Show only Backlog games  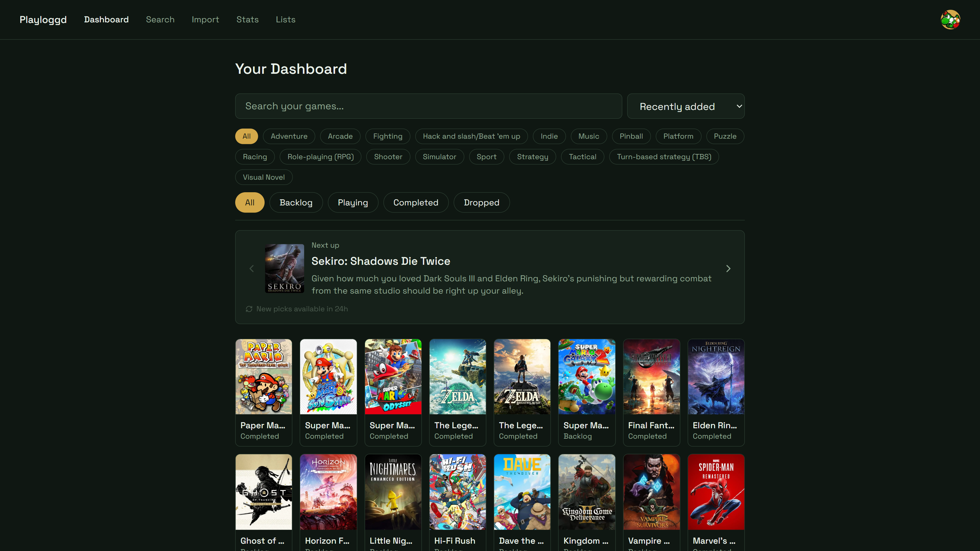coord(296,202)
